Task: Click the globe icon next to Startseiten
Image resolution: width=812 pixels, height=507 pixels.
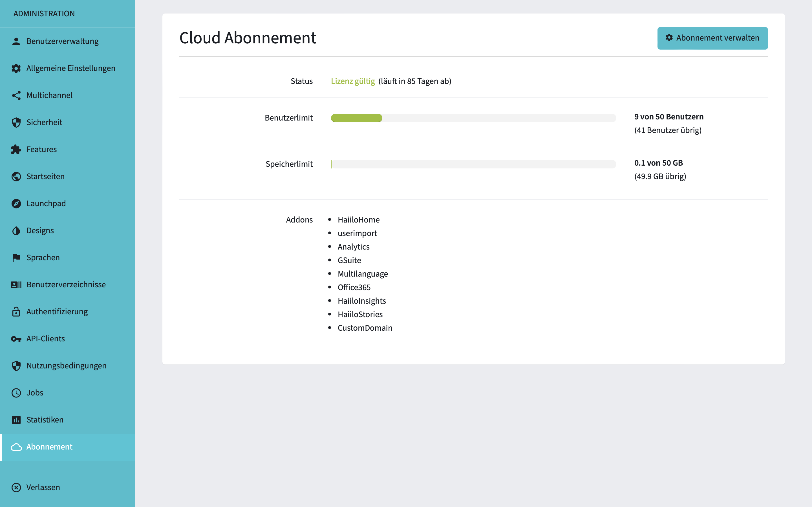Action: 16,176
